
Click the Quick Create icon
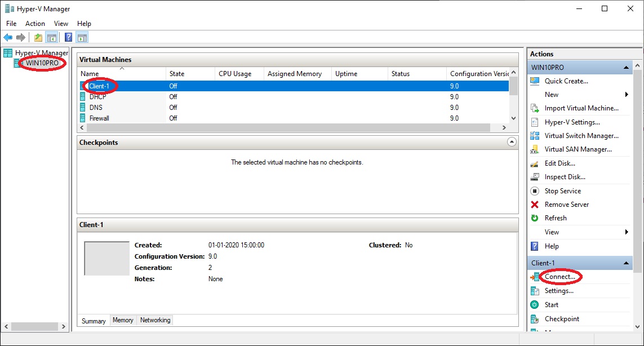(x=535, y=81)
